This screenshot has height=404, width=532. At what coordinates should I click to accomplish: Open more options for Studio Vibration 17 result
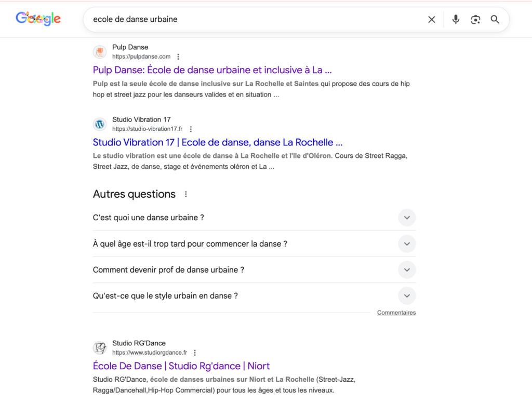coord(191,129)
